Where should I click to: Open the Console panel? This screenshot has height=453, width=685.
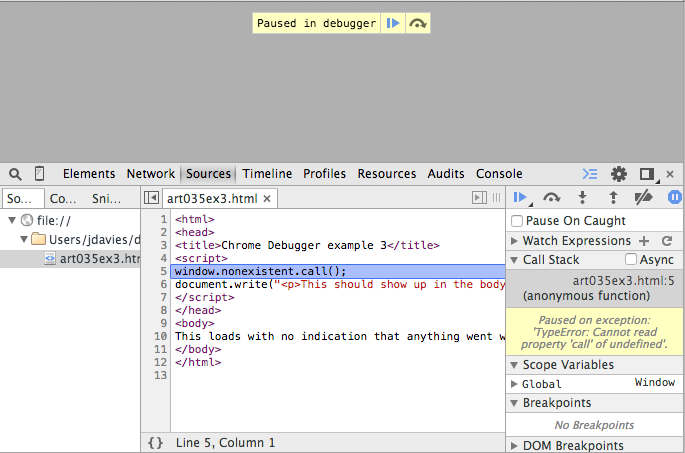point(499,174)
